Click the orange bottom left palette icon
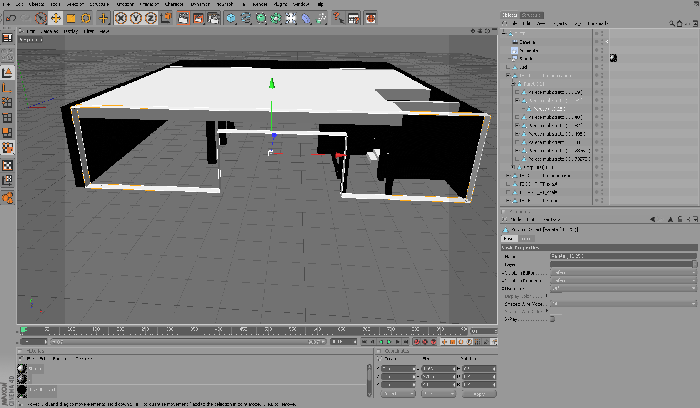The height and width of the screenshot is (408, 700). click(x=8, y=197)
